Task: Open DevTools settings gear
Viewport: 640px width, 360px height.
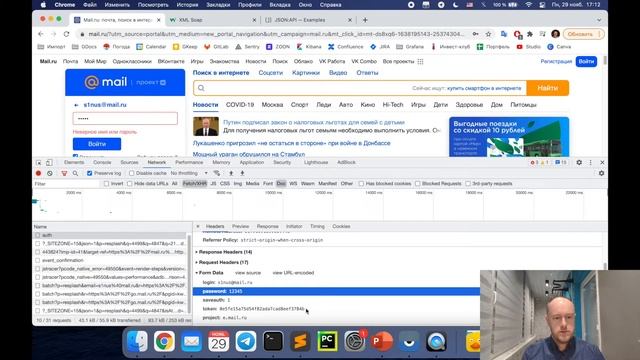Action: coord(579,162)
